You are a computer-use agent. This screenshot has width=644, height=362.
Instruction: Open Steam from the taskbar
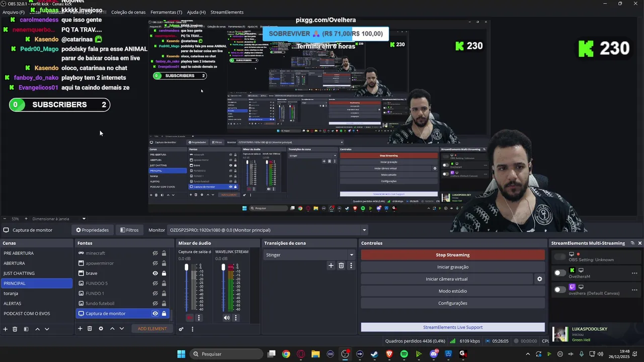(374, 354)
